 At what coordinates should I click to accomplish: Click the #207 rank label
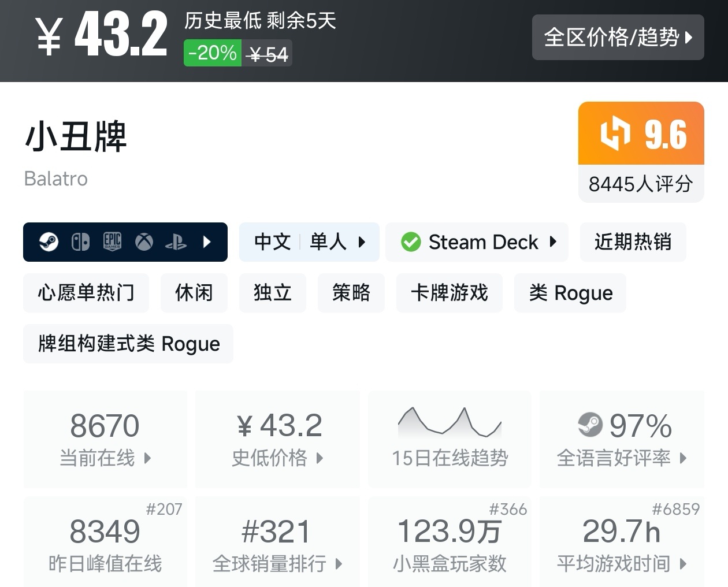pyautogui.click(x=164, y=509)
